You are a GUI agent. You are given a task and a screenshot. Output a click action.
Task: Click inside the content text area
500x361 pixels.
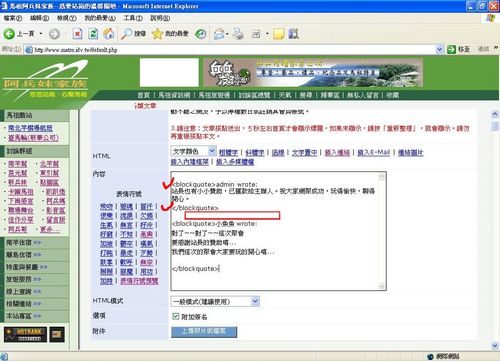[275, 231]
